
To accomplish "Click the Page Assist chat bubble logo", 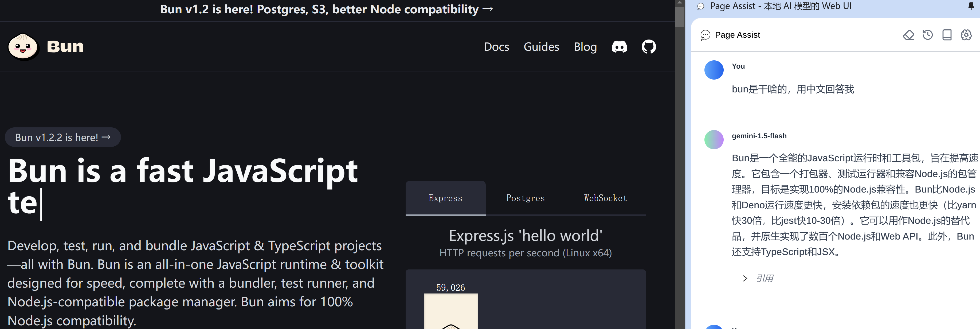I will tap(705, 35).
